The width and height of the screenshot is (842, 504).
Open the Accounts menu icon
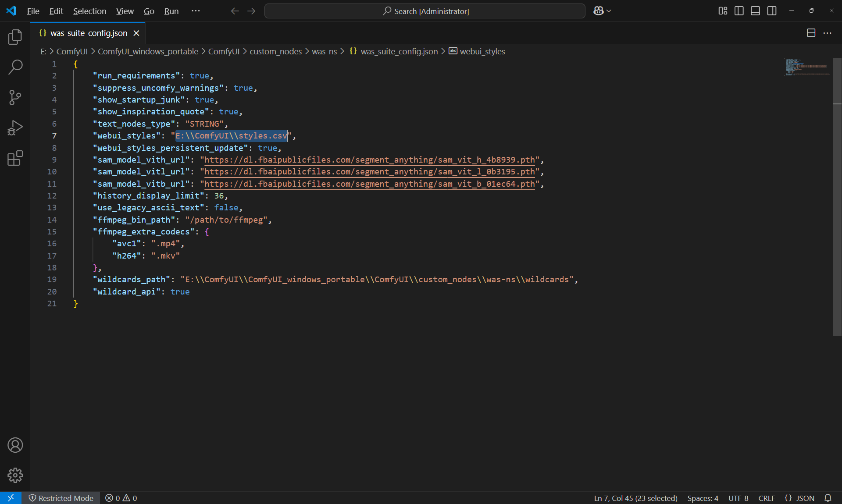15,445
